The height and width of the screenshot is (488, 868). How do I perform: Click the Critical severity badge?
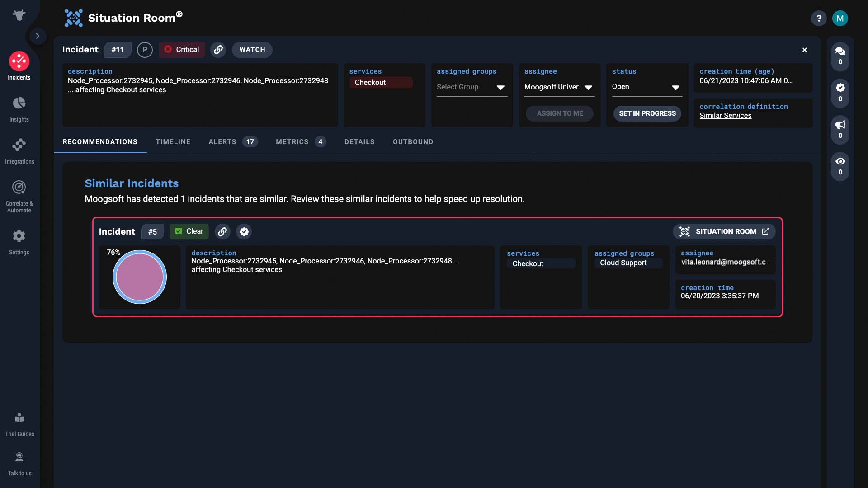[x=182, y=50]
